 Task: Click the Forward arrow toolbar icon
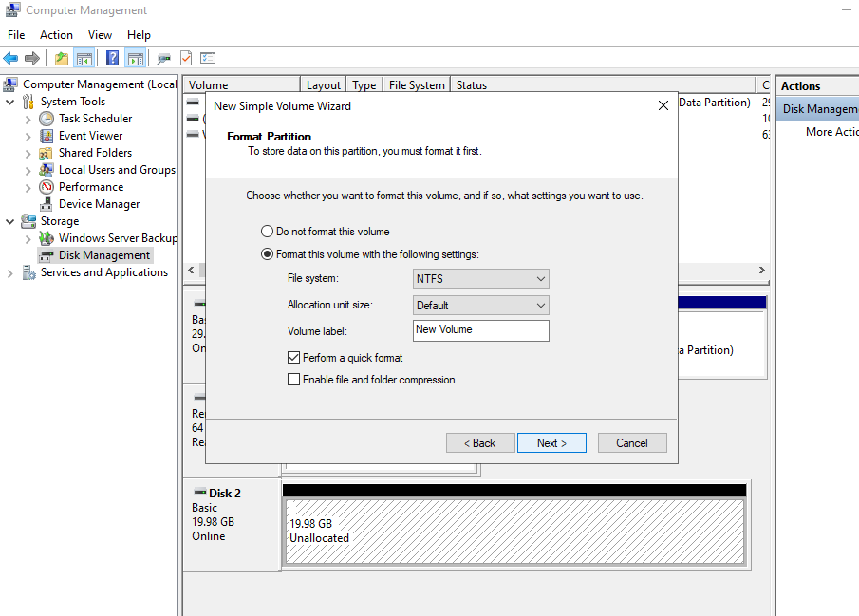[x=32, y=58]
